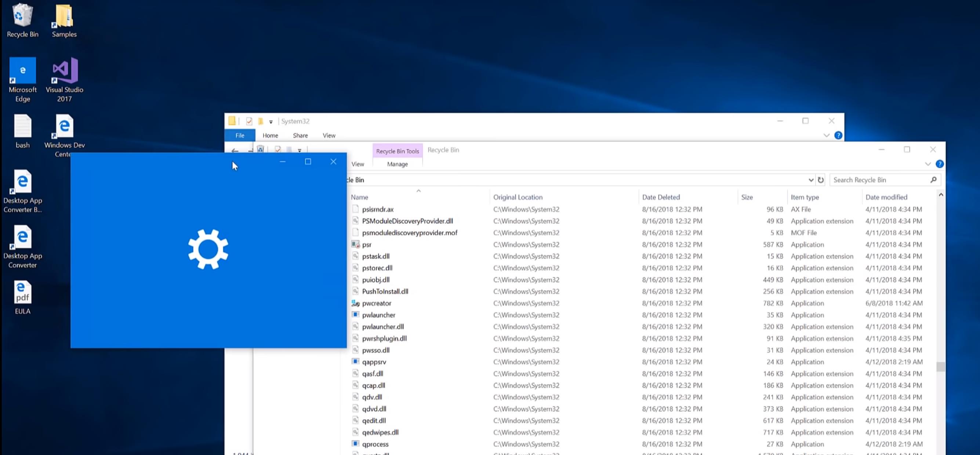This screenshot has height=455, width=980.
Task: Open the Windows Dev Center shortcut
Action: pos(63,125)
